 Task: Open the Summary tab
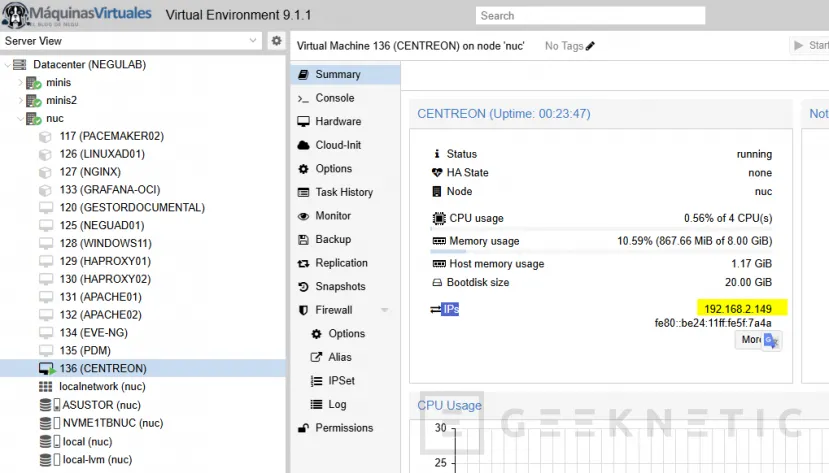[345, 75]
